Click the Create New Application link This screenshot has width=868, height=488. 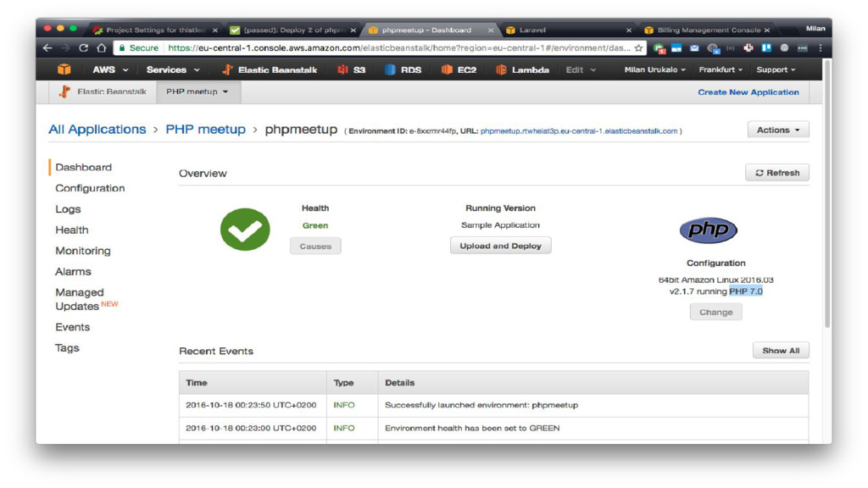coord(748,92)
